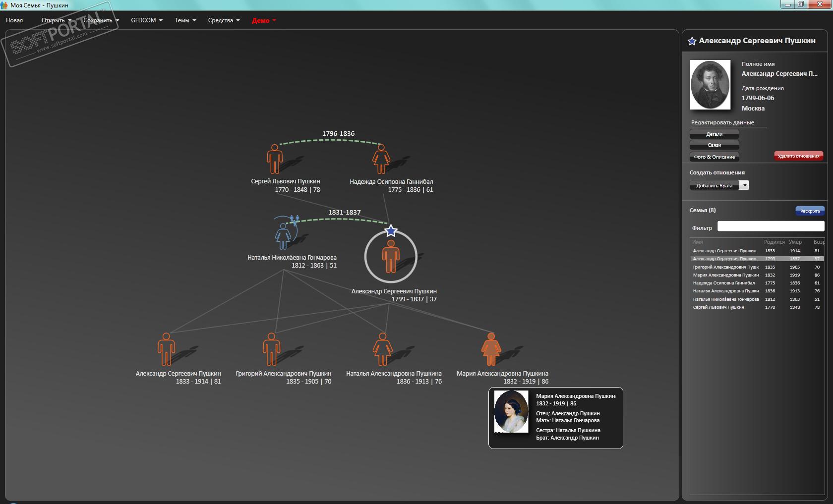Click Pushkin's portrait photo in the side panel
The image size is (833, 504).
[710, 85]
